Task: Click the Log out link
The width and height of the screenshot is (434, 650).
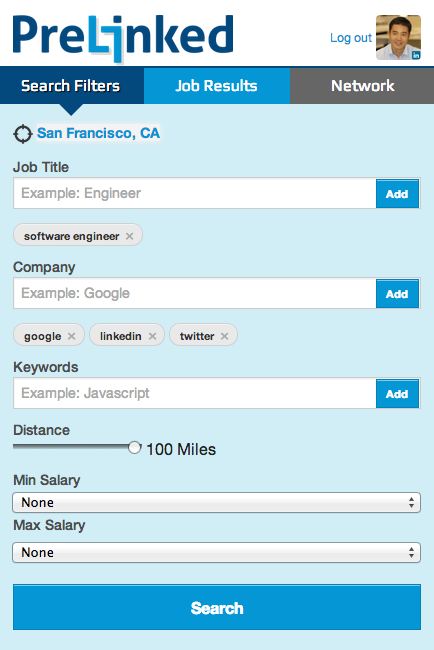Action: point(351,38)
